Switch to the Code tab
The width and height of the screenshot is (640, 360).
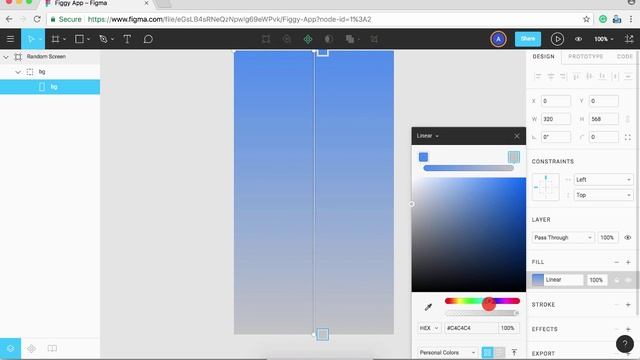click(x=625, y=56)
